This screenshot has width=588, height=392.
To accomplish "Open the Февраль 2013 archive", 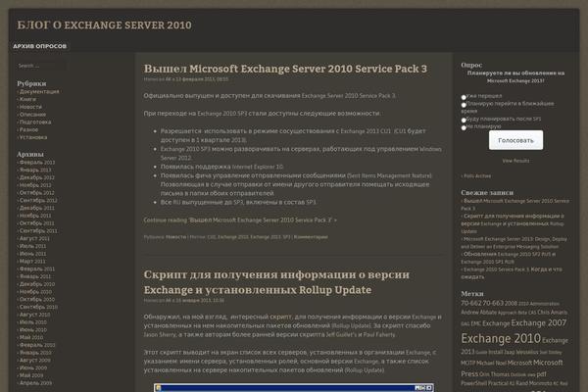I will click(x=37, y=163).
